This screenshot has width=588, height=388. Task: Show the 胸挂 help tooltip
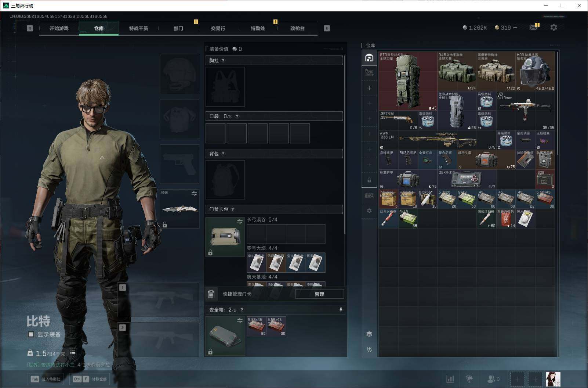pos(223,61)
